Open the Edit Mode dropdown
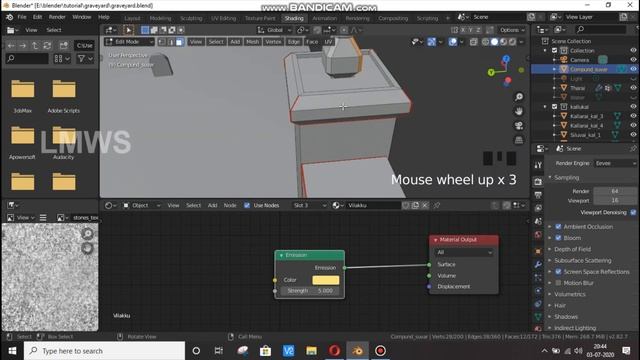640x360 pixels. click(129, 42)
